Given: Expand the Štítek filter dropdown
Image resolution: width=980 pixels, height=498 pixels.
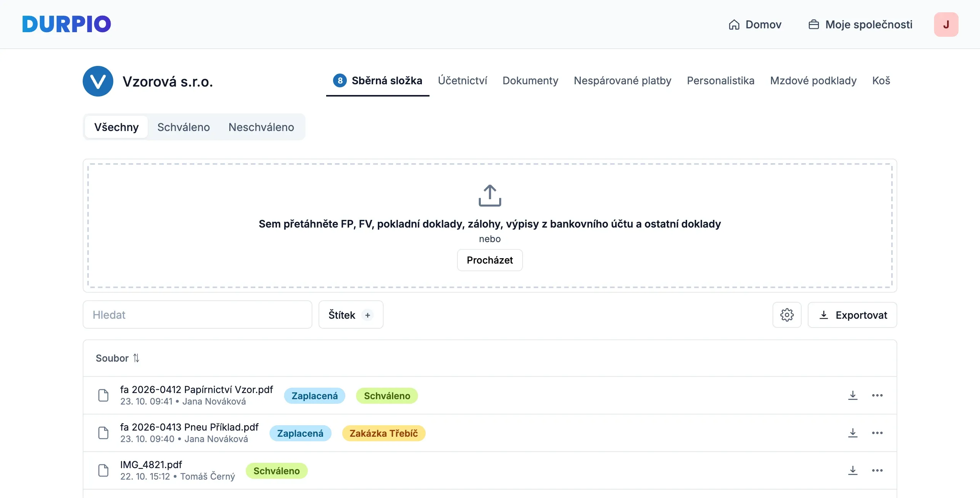Looking at the screenshot, I should [x=351, y=315].
